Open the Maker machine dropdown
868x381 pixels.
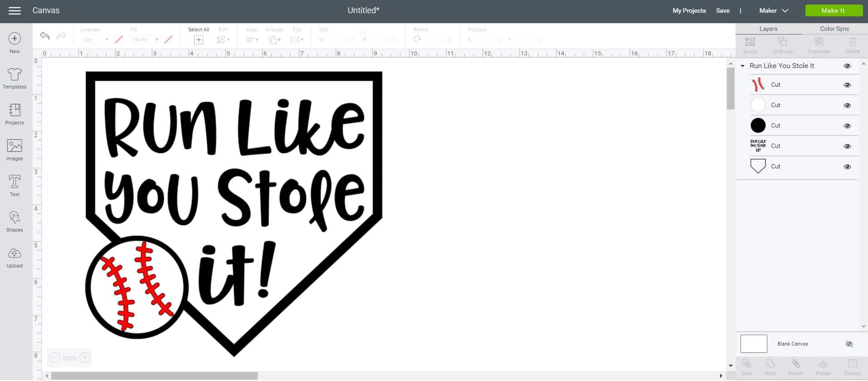click(774, 10)
